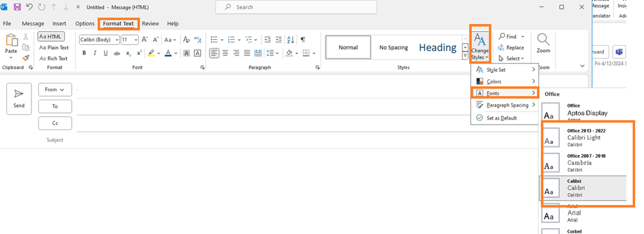Toggle Bold formatting

point(84,53)
